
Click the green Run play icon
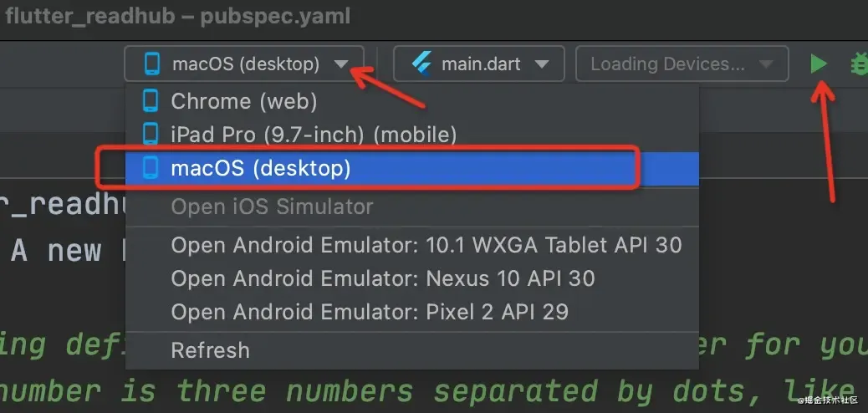(x=819, y=64)
